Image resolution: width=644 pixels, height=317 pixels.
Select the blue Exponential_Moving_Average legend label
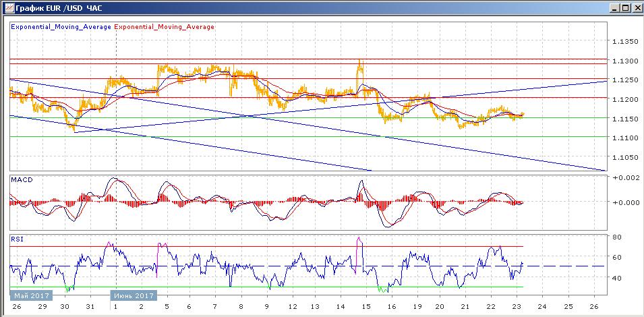[x=61, y=27]
